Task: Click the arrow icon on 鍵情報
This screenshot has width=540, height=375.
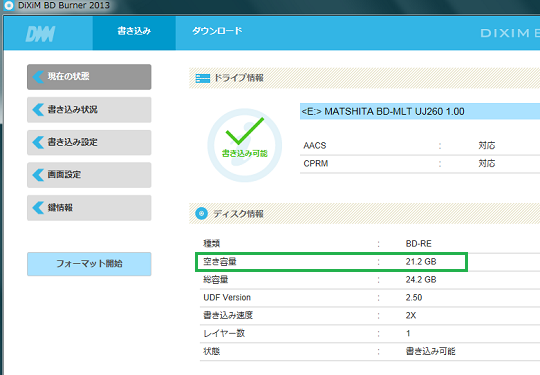Action: (38, 208)
